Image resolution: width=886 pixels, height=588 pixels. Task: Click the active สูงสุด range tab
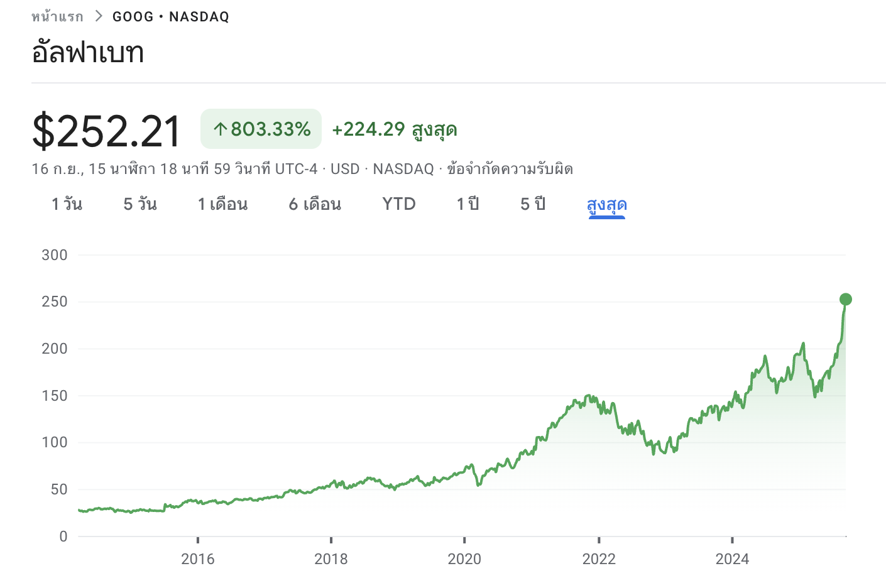606,205
